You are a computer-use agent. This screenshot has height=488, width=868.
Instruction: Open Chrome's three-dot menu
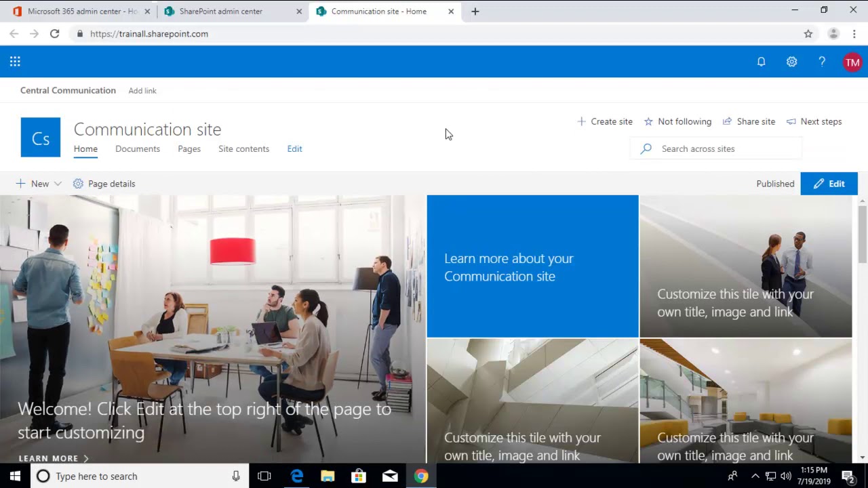coord(854,34)
